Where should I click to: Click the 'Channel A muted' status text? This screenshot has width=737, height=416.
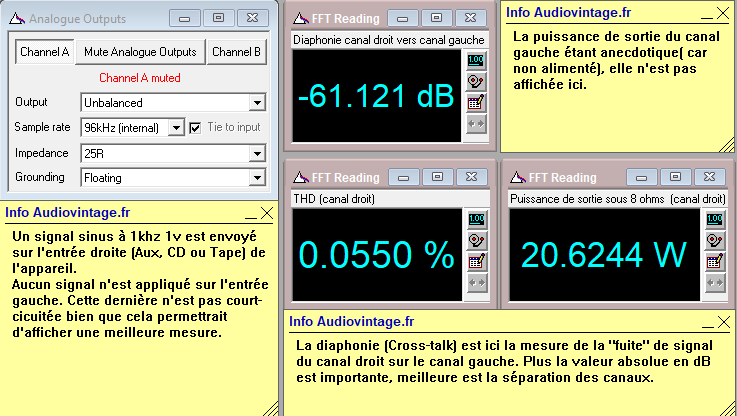pyautogui.click(x=140, y=78)
